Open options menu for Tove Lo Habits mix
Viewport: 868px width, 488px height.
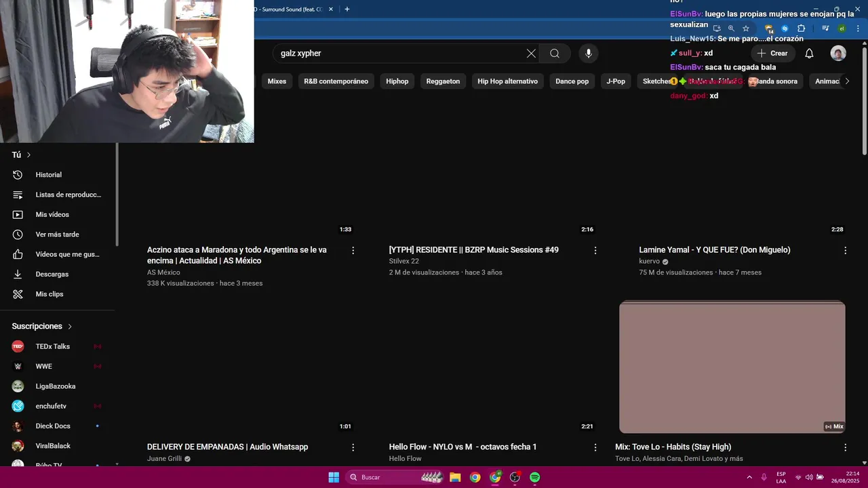(x=845, y=447)
